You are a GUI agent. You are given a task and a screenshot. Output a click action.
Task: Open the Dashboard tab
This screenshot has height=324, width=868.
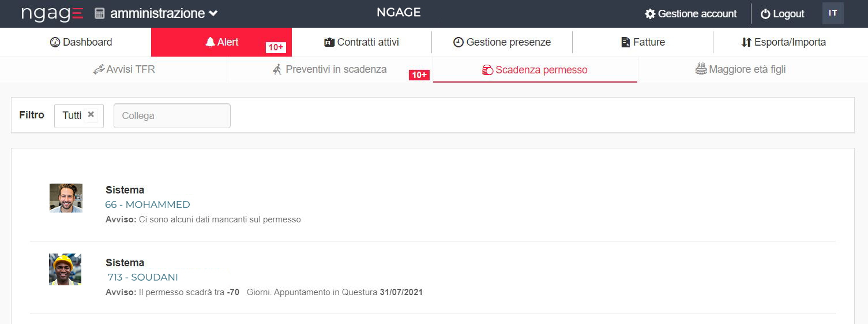(81, 42)
